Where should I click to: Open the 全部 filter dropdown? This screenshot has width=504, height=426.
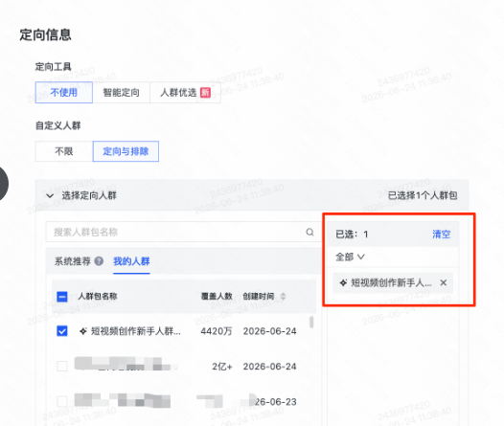click(350, 257)
